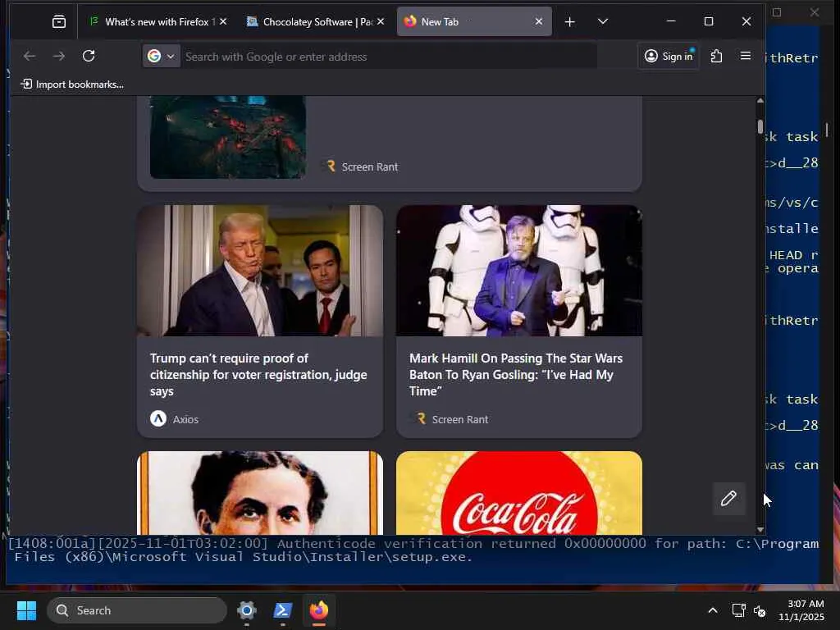Show hidden system tray icons chevron
Screen dimensions: 840x630
coord(713,610)
